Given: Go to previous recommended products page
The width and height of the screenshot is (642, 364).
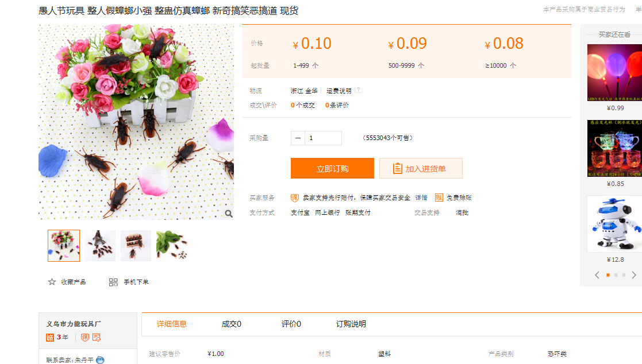Looking at the screenshot, I should coord(597,275).
